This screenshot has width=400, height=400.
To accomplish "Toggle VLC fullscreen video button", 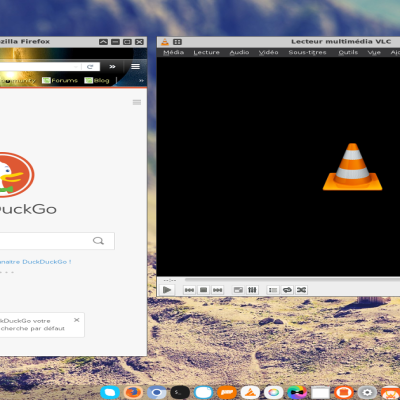I will tap(238, 290).
